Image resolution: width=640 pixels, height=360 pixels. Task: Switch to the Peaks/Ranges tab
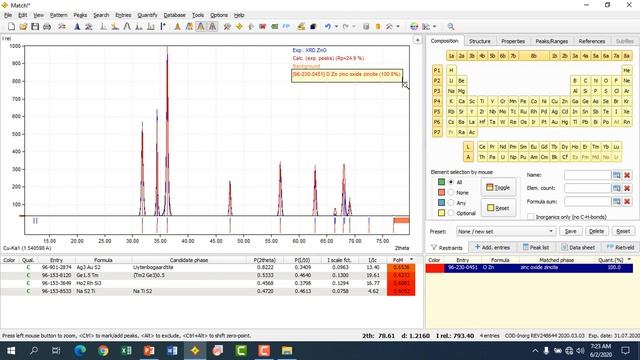pyautogui.click(x=551, y=41)
